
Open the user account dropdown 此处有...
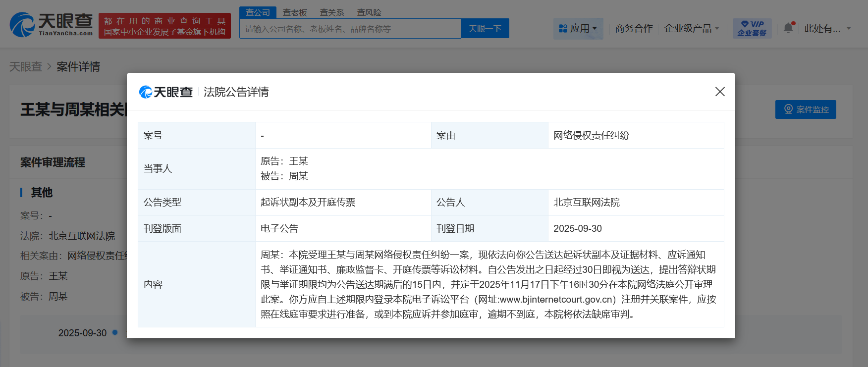point(827,29)
